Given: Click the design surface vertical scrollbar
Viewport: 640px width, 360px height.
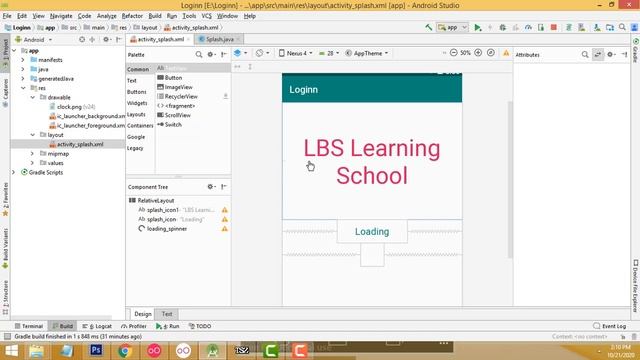Looking at the screenshot, I should pyautogui.click(x=510, y=180).
